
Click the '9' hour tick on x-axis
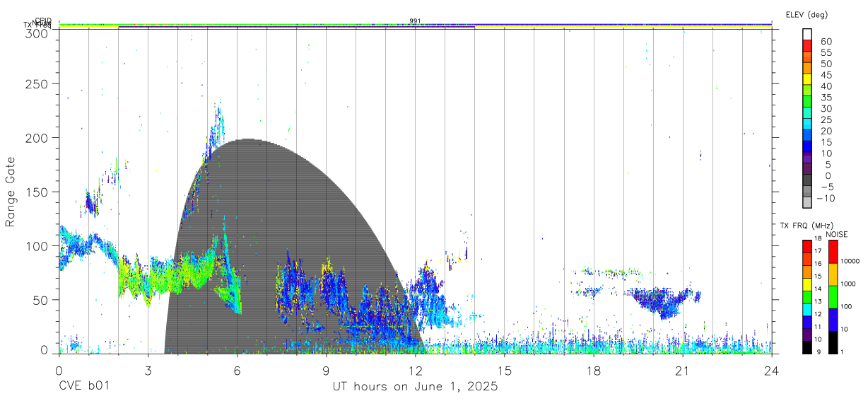pyautogui.click(x=326, y=371)
